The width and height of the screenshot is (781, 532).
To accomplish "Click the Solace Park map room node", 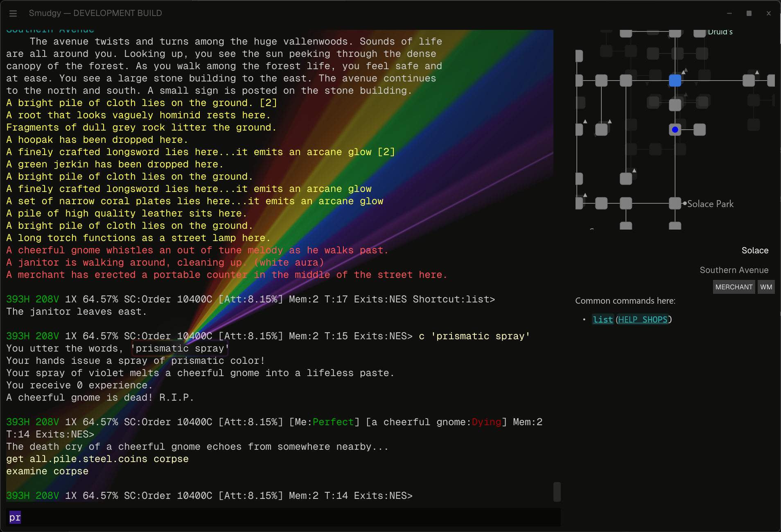I will coord(675,203).
